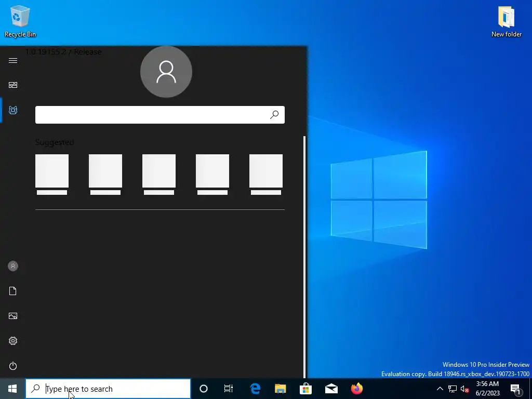
Task: Launch Firefox from taskbar
Action: coord(356,389)
